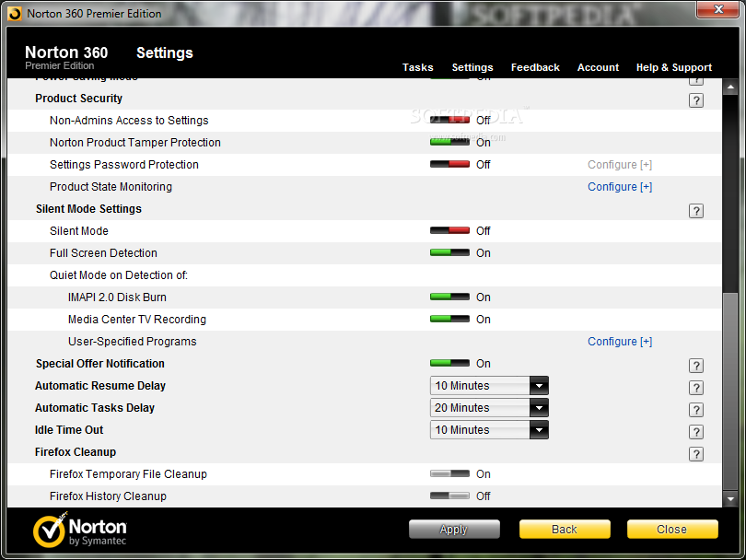Image resolution: width=746 pixels, height=560 pixels.
Task: Toggle Norton Product Tamper Protection switch
Action: [x=449, y=142]
